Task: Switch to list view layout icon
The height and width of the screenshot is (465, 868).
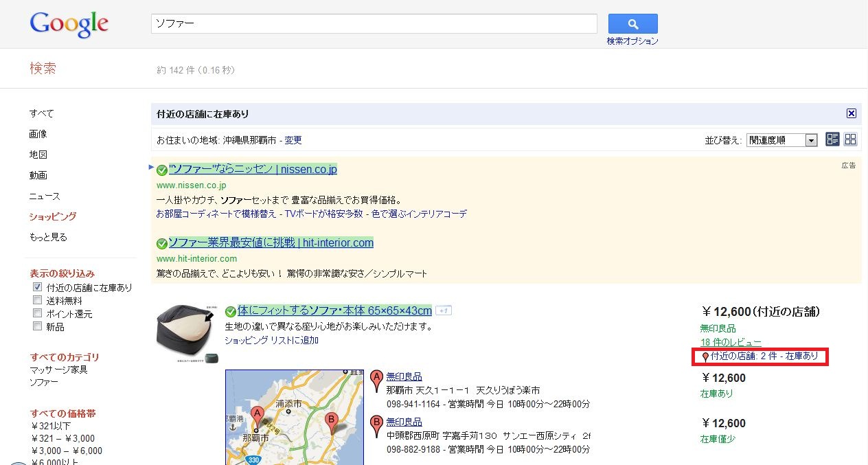Action: [832, 139]
